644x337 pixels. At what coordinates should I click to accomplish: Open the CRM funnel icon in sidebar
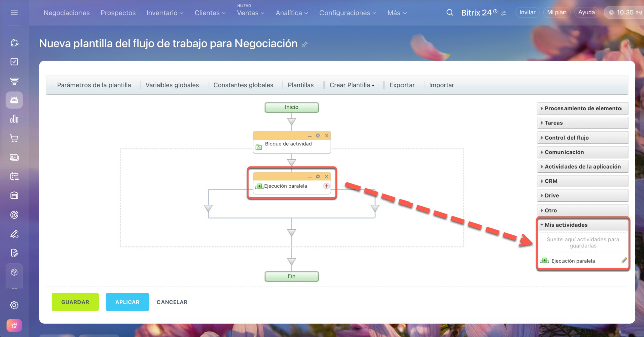pos(14,81)
